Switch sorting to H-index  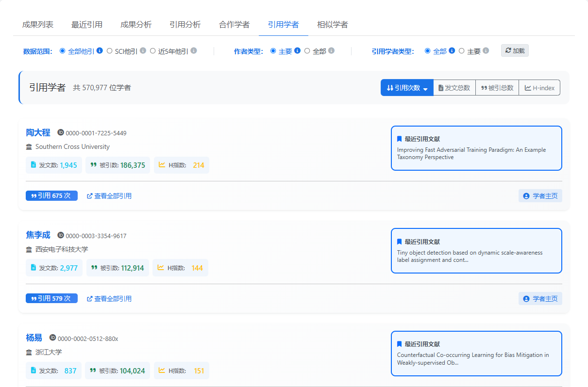[x=539, y=87]
